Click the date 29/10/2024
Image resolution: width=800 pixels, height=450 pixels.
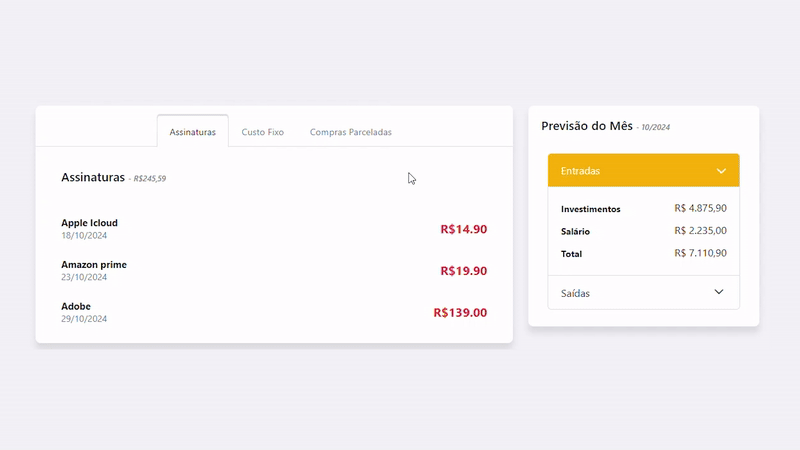point(84,319)
